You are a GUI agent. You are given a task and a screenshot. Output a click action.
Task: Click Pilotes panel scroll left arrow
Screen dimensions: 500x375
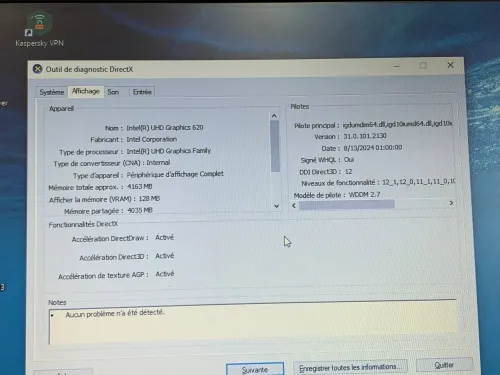294,206
